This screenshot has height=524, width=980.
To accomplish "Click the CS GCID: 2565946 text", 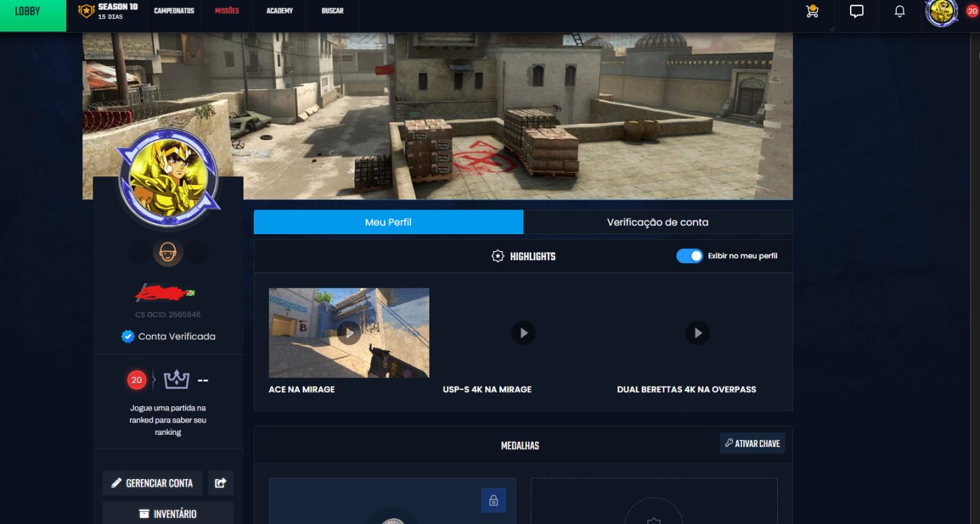I will [x=168, y=314].
